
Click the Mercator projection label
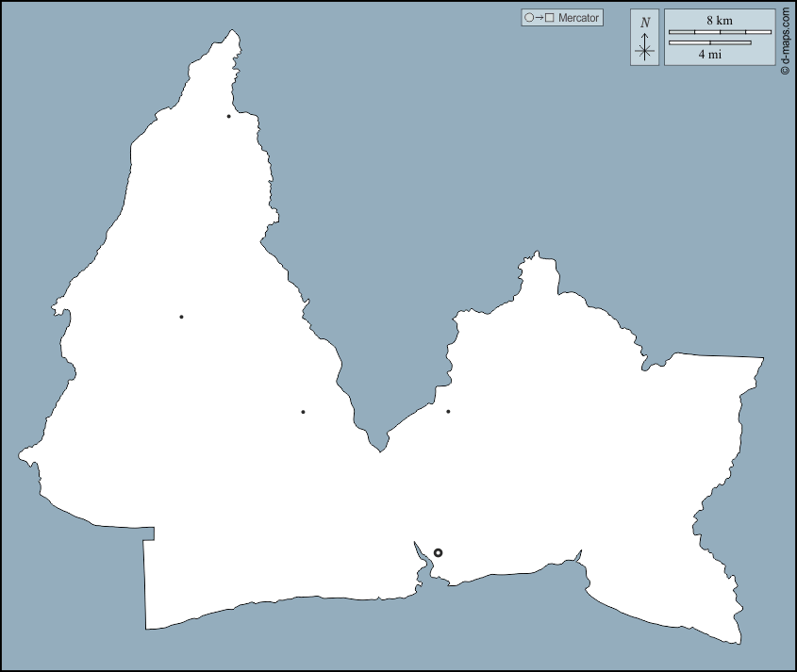click(x=578, y=18)
